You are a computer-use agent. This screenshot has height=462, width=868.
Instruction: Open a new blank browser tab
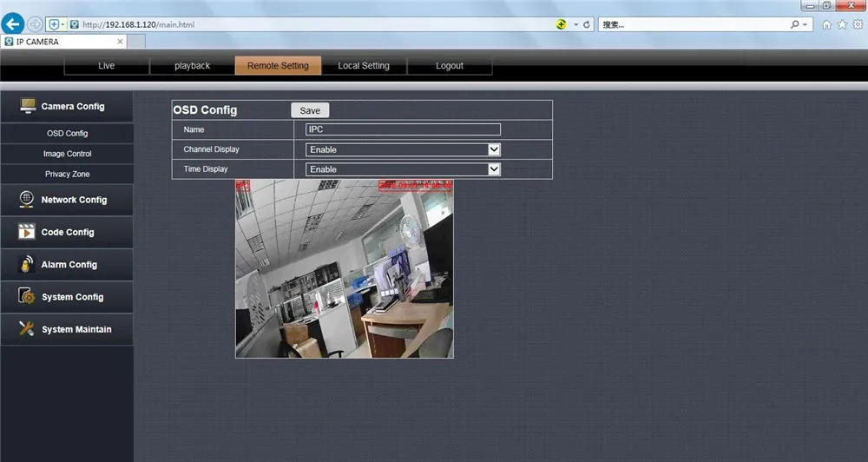pos(137,42)
